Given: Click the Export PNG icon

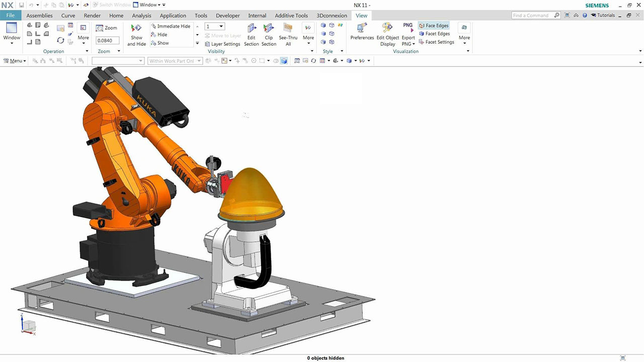Looking at the screenshot, I should (x=408, y=26).
